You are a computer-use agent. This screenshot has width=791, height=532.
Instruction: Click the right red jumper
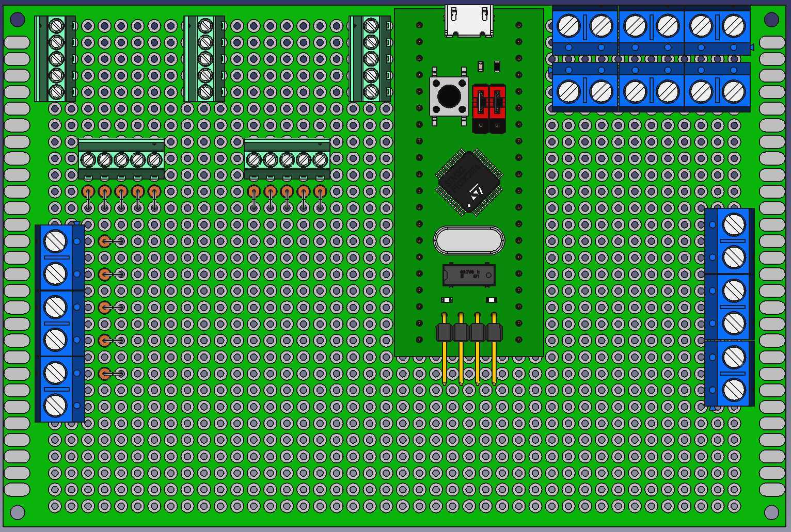click(x=497, y=108)
